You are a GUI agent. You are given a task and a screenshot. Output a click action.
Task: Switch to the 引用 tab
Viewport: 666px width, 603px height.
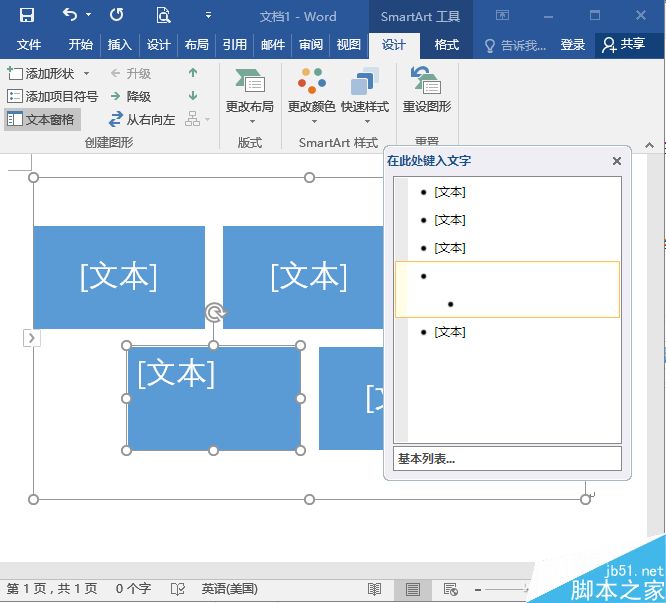coord(234,44)
